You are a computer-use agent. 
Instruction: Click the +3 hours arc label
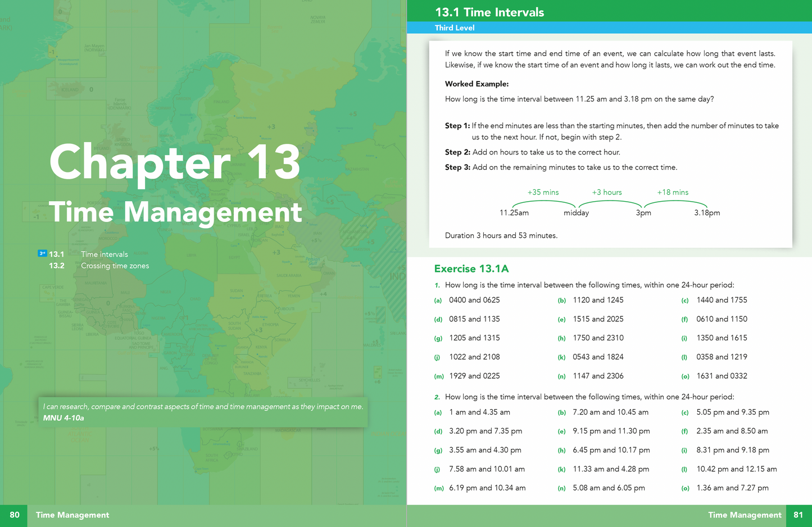[x=607, y=192]
